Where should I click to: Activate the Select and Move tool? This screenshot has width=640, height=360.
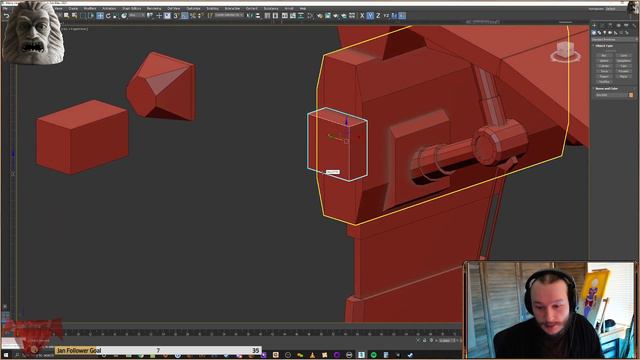click(x=100, y=16)
